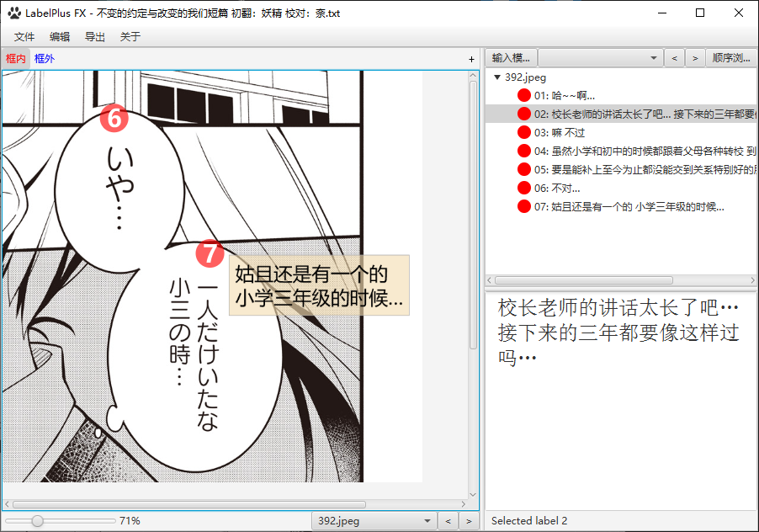759x532 pixels.
Task: Click the next arrow beside 顺序浏 button
Action: pyautogui.click(x=694, y=57)
